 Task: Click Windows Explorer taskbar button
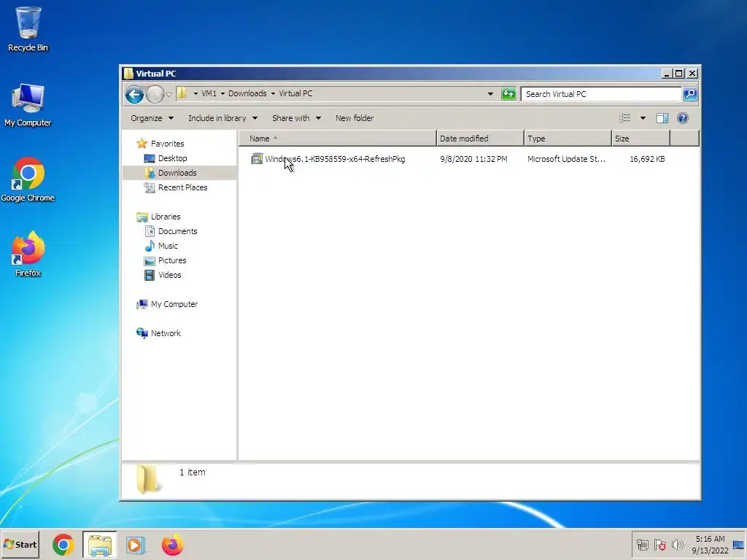click(x=99, y=545)
